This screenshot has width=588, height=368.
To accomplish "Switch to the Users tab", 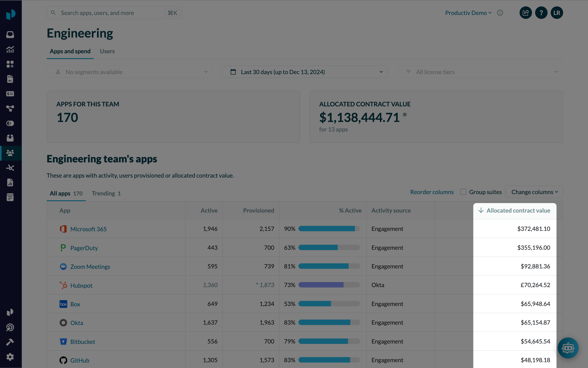I will coord(107,51).
